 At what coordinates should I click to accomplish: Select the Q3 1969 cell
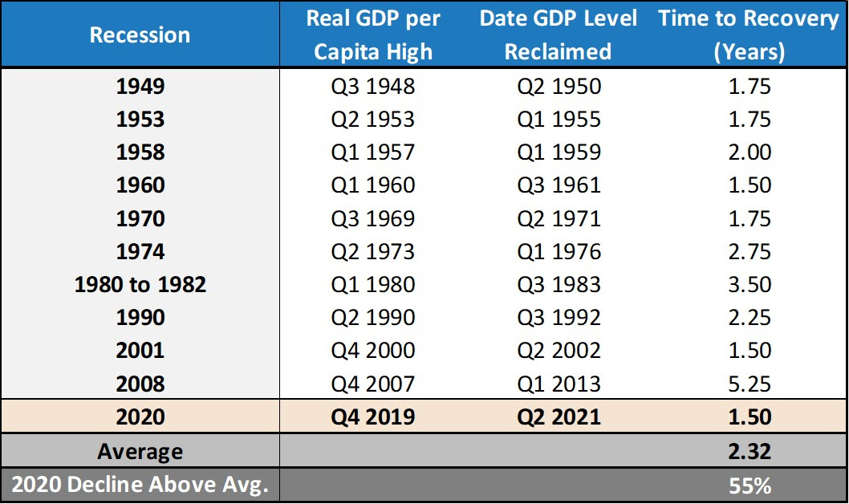[x=373, y=218]
